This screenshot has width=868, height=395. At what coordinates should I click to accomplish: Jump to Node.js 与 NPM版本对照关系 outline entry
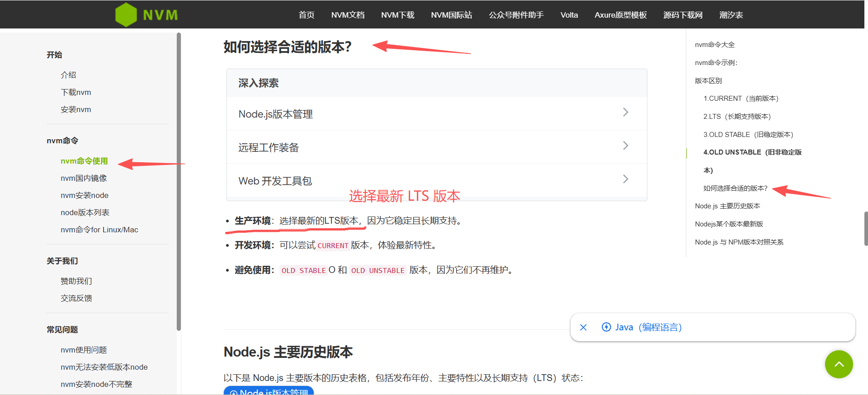[739, 242]
